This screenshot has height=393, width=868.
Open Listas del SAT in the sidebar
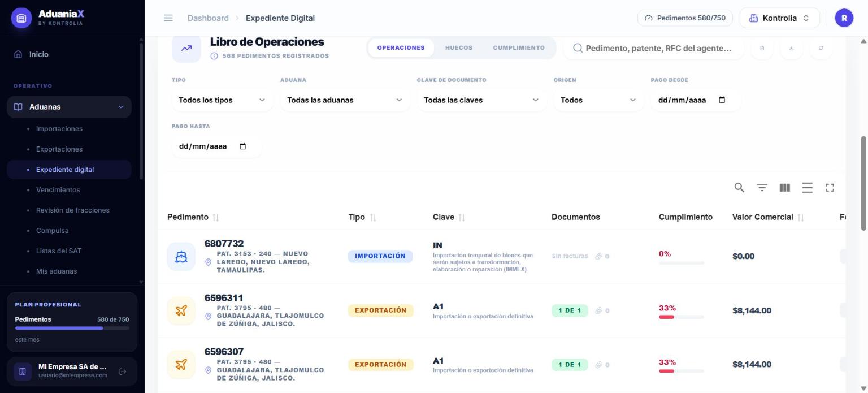59,251
